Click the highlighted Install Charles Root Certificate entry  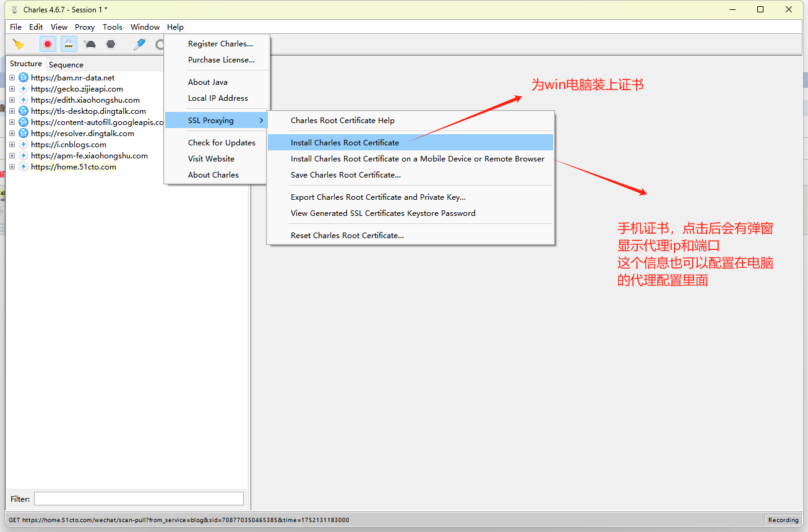click(411, 142)
